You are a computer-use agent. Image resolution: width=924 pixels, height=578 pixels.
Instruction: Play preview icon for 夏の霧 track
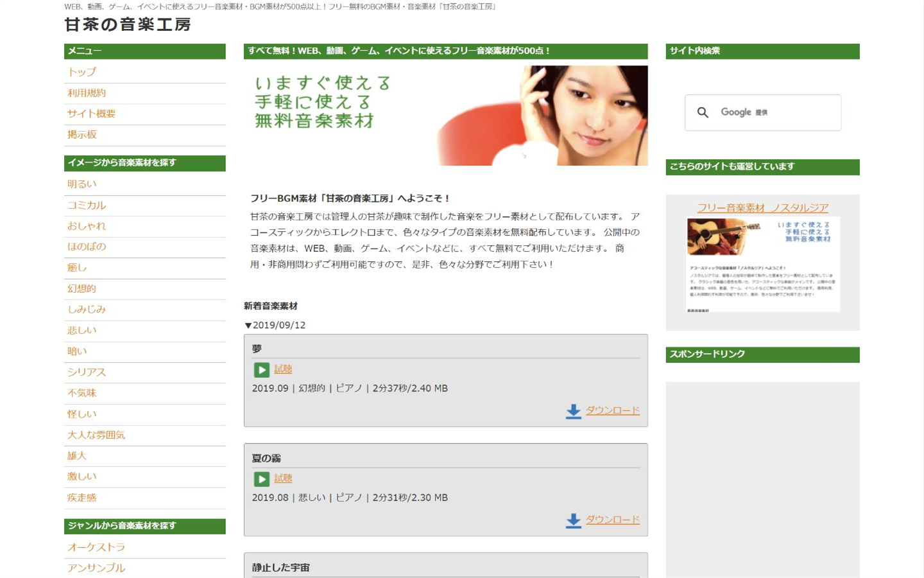(262, 479)
